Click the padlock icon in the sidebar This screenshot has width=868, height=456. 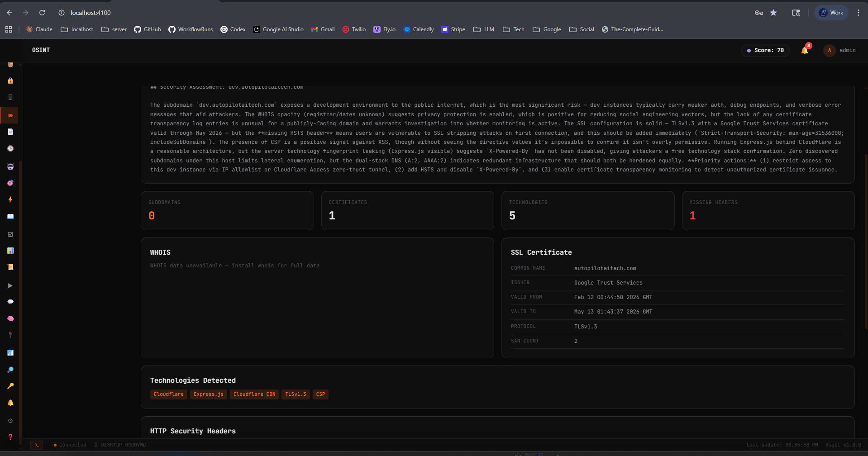(x=10, y=81)
